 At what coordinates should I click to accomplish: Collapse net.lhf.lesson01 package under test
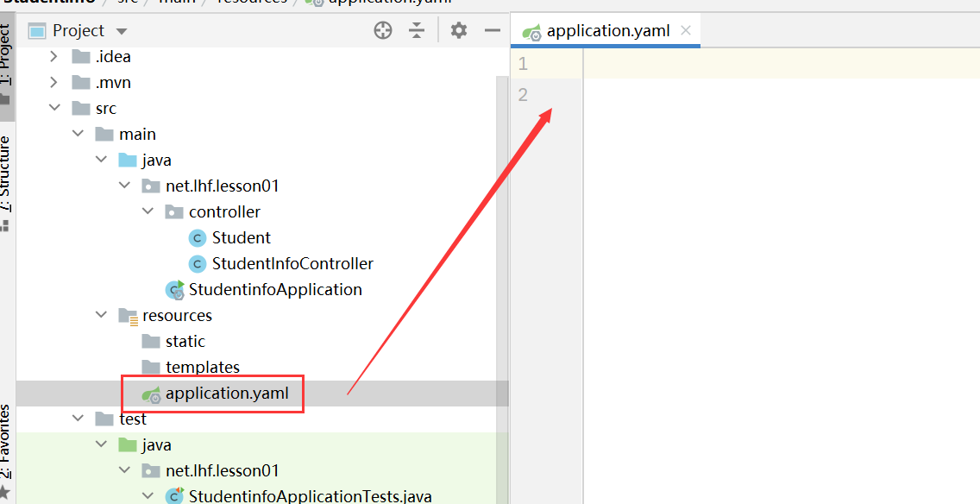click(x=124, y=470)
